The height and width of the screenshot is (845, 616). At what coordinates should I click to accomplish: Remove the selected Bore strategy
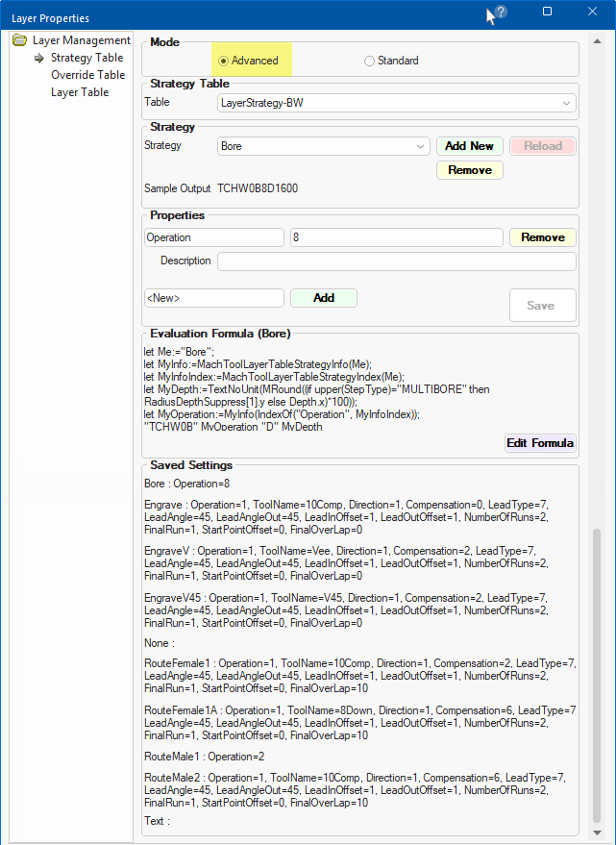coord(469,170)
